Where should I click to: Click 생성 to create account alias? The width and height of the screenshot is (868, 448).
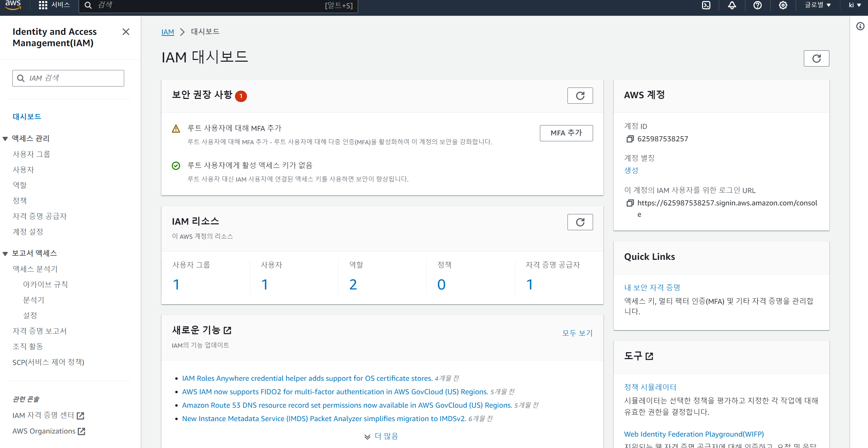click(x=631, y=170)
